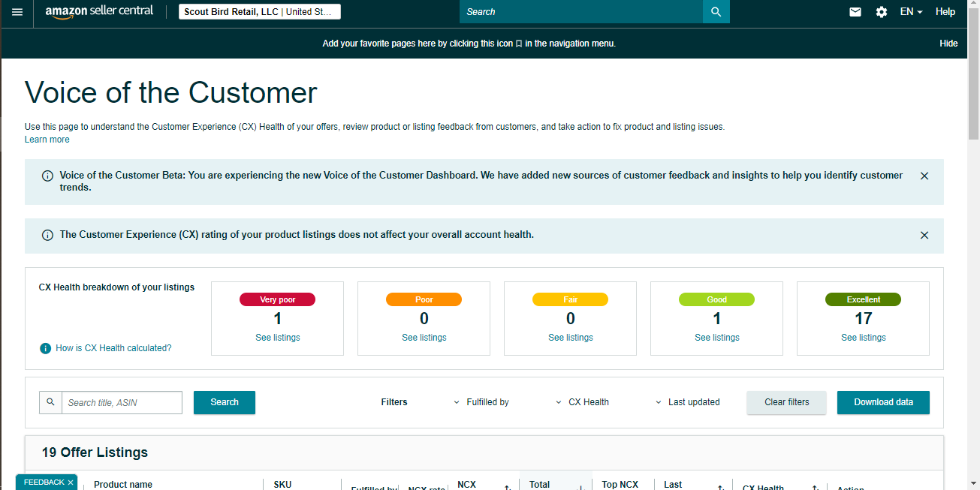Image resolution: width=980 pixels, height=490 pixels.
Task: Focus the Search title, ASIN field
Action: coord(122,402)
